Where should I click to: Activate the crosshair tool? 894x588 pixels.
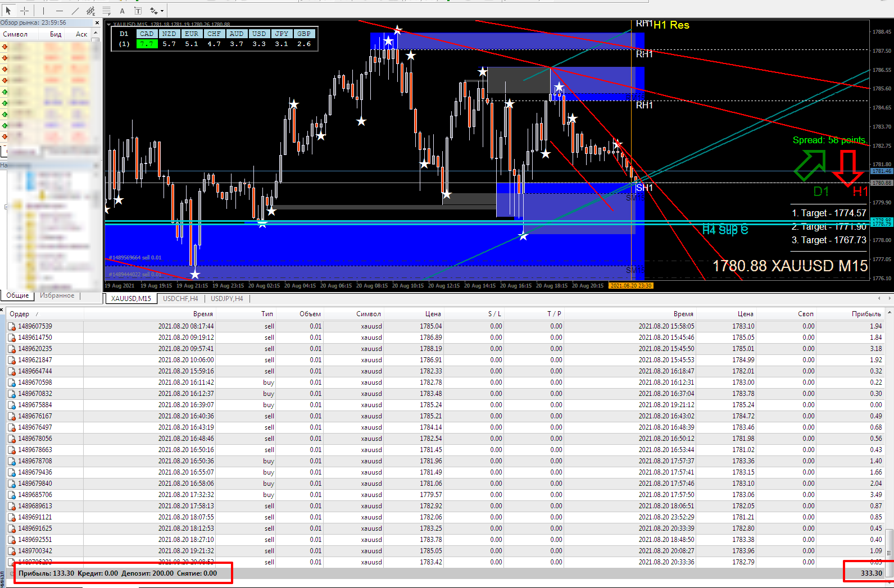(24, 10)
